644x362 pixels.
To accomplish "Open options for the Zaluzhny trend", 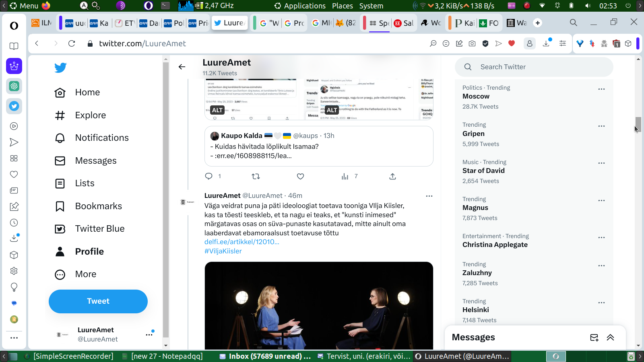I will 601,265.
